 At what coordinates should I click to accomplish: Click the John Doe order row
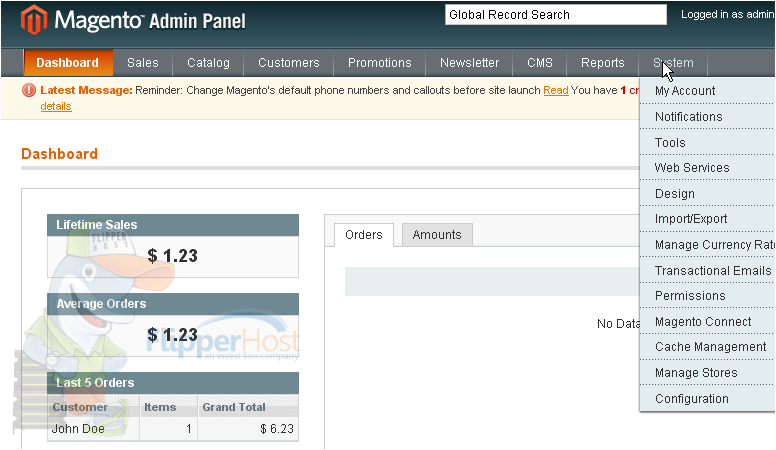coord(173,429)
